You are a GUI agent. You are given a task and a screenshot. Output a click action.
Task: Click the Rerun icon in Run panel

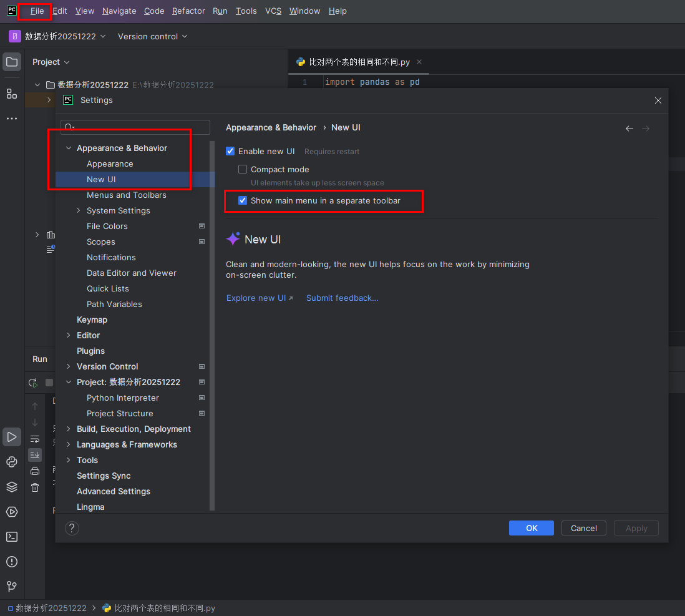pyautogui.click(x=33, y=383)
